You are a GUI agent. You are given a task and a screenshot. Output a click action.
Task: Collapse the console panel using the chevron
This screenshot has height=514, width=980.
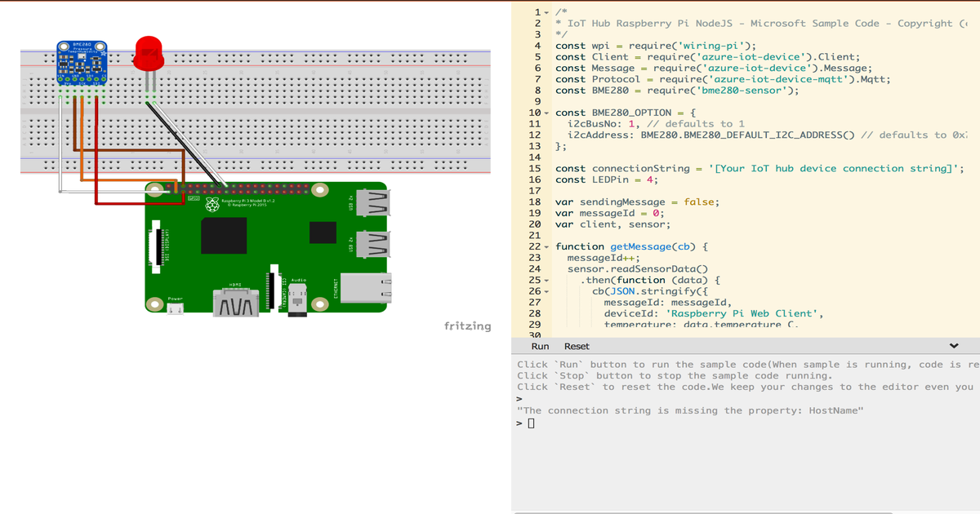[954, 346]
